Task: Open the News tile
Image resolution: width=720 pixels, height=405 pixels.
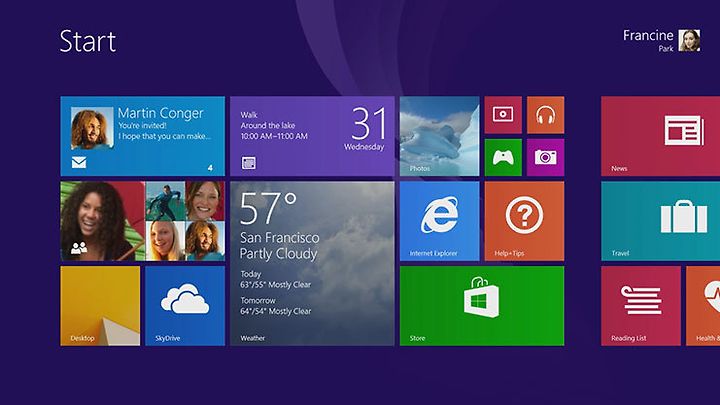Action: pos(660,136)
